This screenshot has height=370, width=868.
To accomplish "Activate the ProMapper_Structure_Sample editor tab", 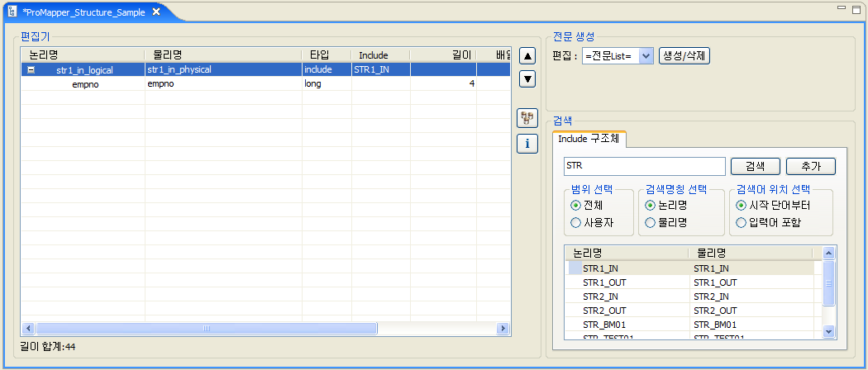I will 83,12.
